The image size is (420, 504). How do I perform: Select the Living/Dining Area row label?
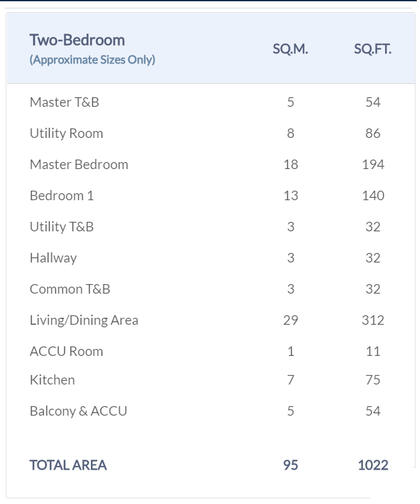click(84, 320)
